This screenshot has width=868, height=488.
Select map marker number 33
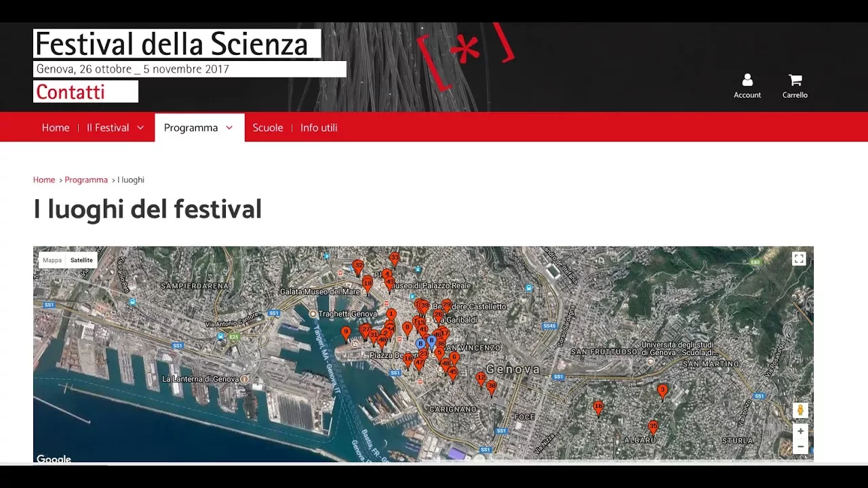(x=394, y=260)
